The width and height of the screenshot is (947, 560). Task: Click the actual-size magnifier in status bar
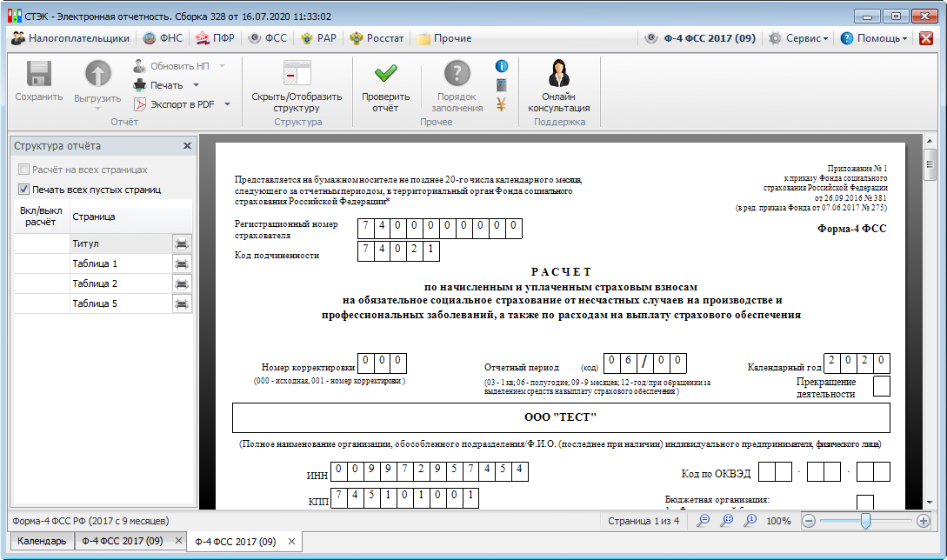pyautogui.click(x=750, y=521)
